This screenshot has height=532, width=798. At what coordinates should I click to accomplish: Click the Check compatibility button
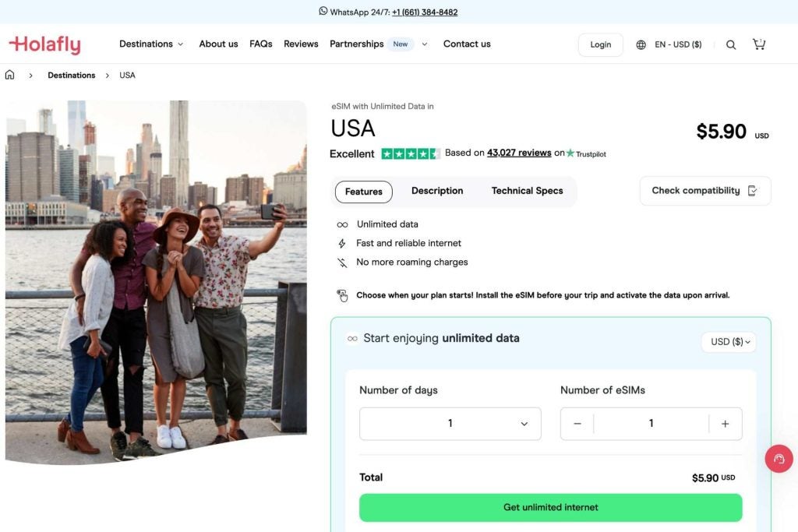coord(704,191)
